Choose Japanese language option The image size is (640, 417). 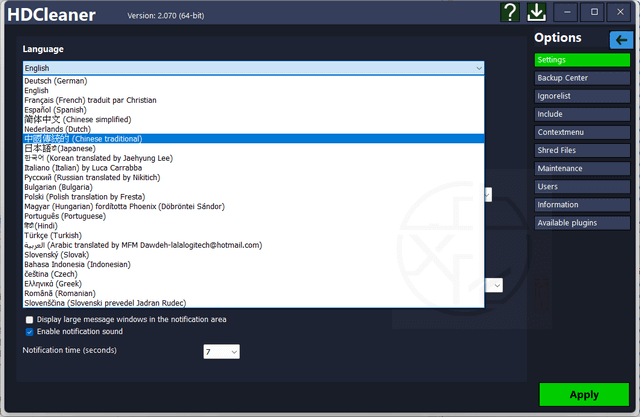253,149
